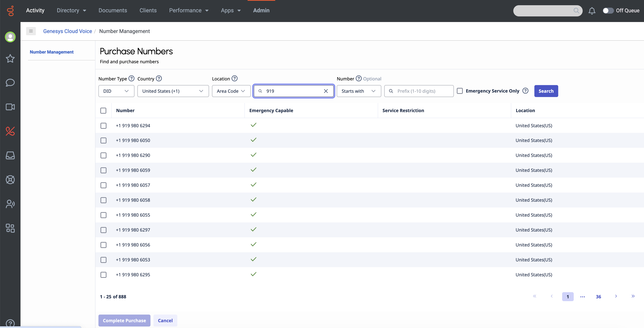Click the blue Search button
This screenshot has width=644, height=328.
click(x=546, y=91)
